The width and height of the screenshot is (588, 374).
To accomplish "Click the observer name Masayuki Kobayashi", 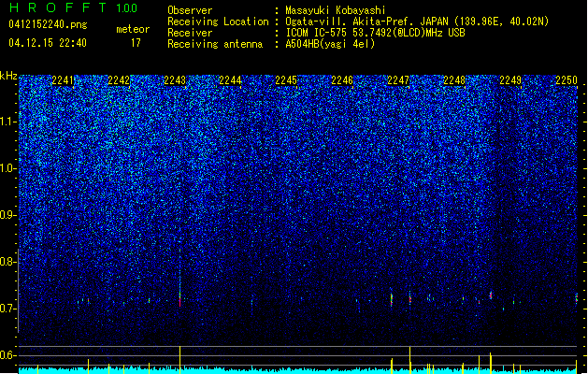I will point(336,10).
